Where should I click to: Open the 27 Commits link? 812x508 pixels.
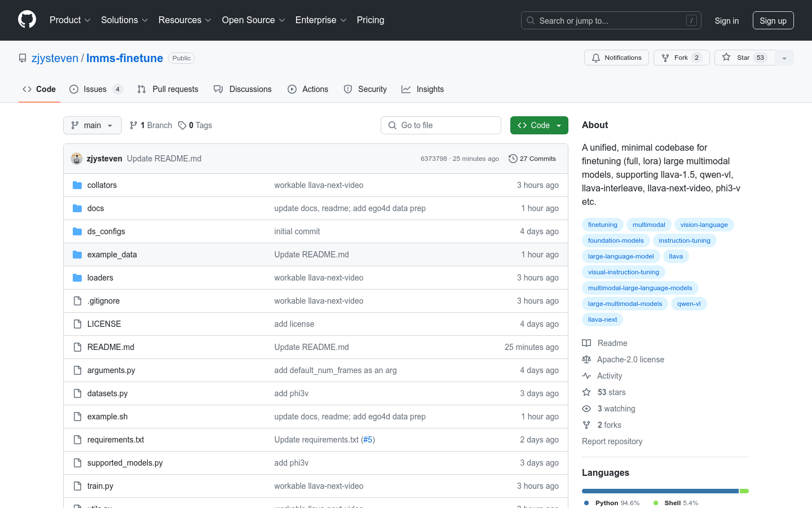pos(532,159)
